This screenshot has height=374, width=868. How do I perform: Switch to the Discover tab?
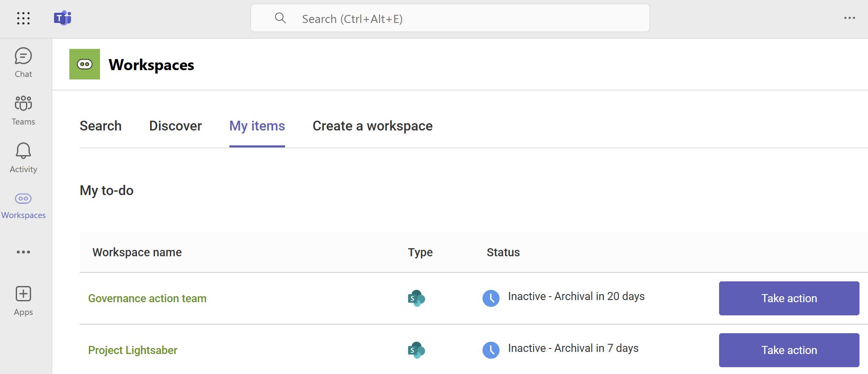pos(175,126)
